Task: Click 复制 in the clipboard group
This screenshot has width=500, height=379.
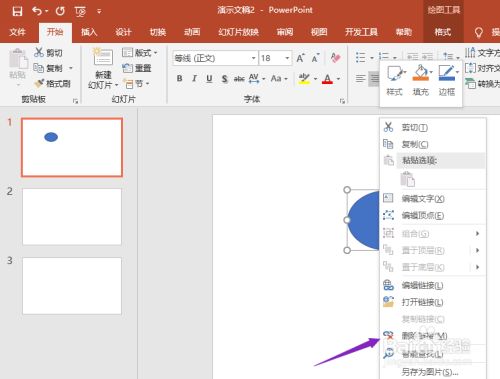Action: [48, 68]
